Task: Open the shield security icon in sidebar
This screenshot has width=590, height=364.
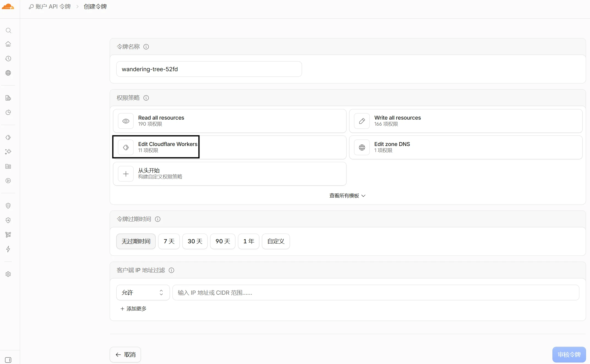Action: [x=8, y=206]
